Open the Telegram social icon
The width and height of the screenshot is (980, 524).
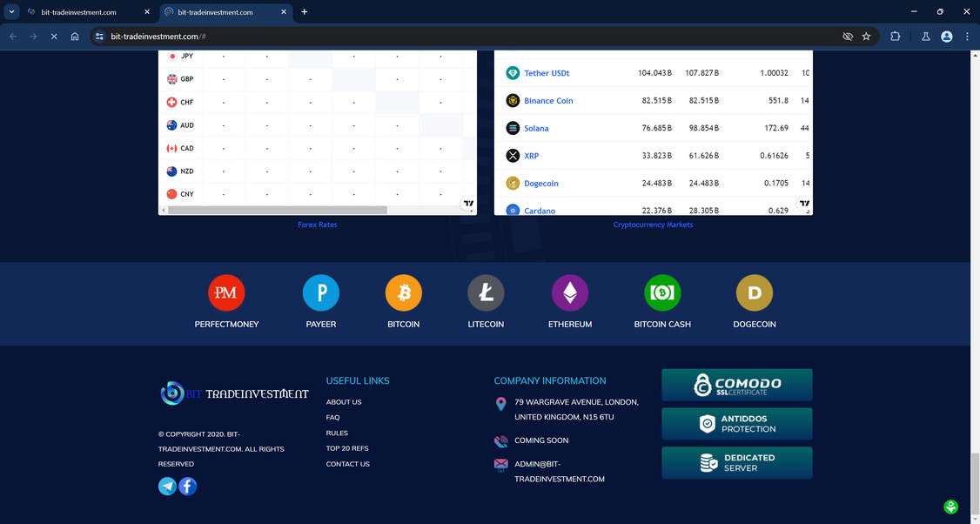166,486
